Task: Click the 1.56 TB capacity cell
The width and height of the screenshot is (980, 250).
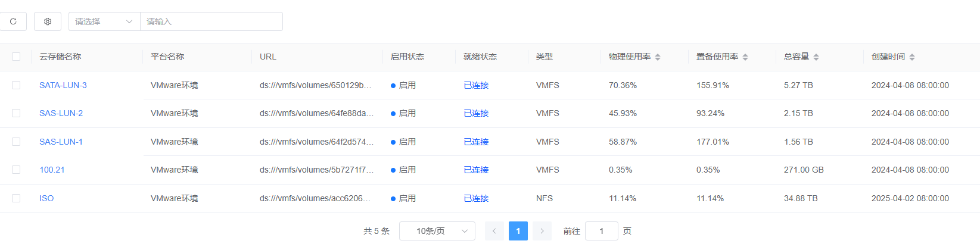Action: point(798,142)
